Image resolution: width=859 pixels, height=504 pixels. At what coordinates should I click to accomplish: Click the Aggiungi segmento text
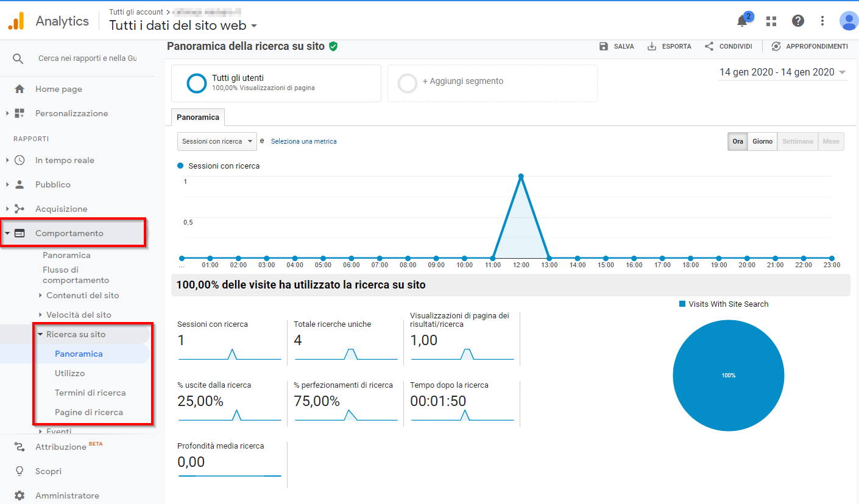click(x=463, y=81)
